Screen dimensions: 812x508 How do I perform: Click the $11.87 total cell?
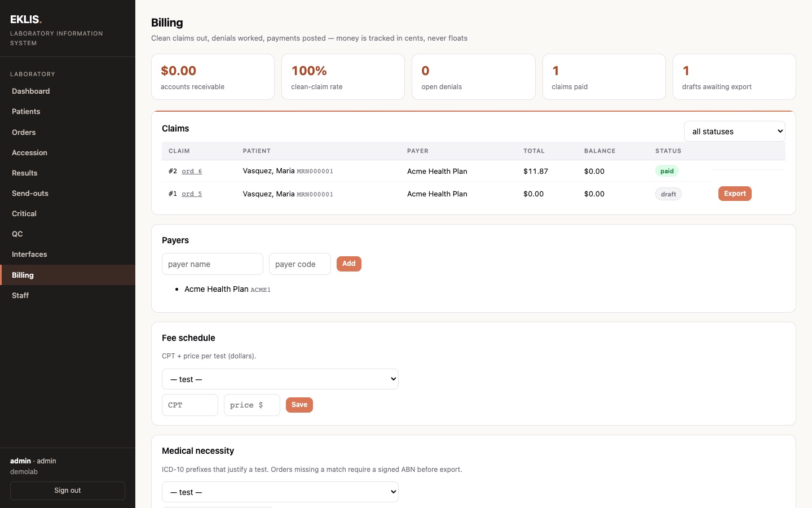[536, 171]
